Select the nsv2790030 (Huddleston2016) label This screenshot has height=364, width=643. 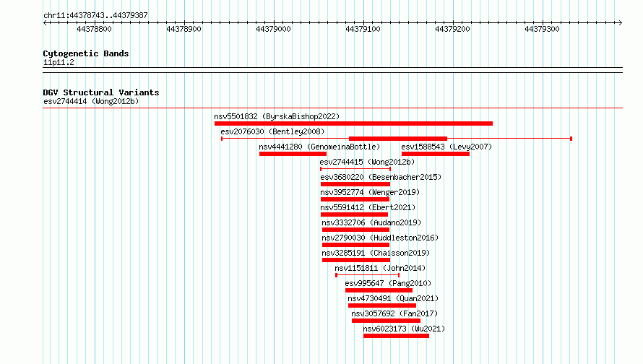[x=380, y=238]
